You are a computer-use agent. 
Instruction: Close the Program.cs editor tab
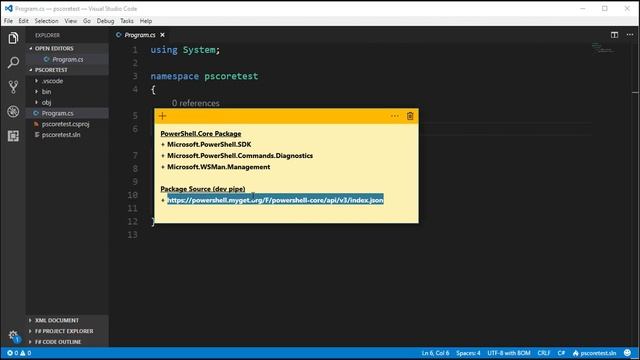click(x=162, y=35)
